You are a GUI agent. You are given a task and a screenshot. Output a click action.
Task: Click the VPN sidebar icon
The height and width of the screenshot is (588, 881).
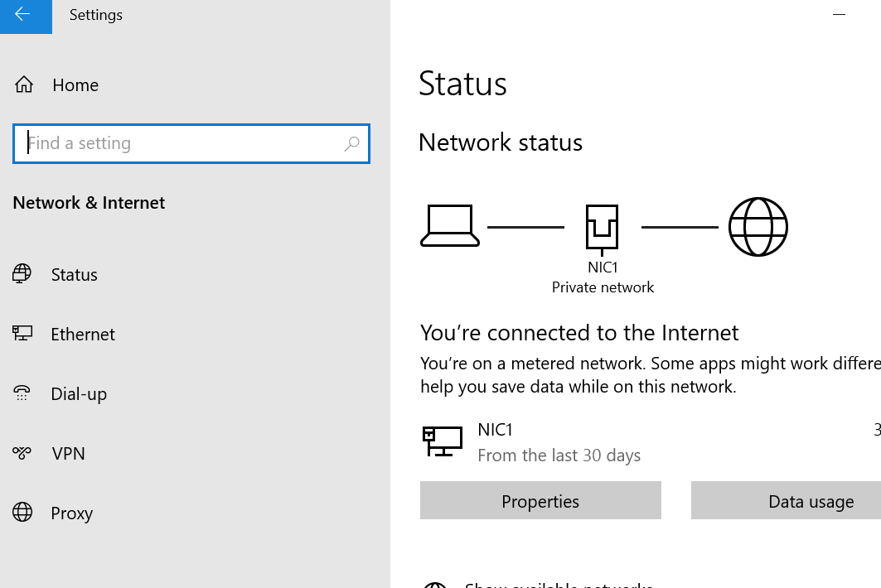click(22, 453)
